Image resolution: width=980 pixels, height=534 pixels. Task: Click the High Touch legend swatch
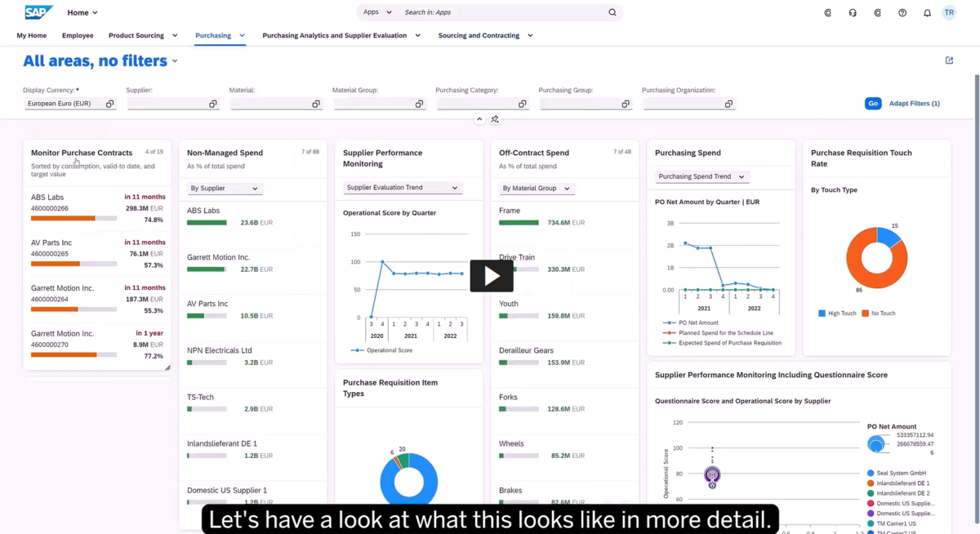click(822, 314)
